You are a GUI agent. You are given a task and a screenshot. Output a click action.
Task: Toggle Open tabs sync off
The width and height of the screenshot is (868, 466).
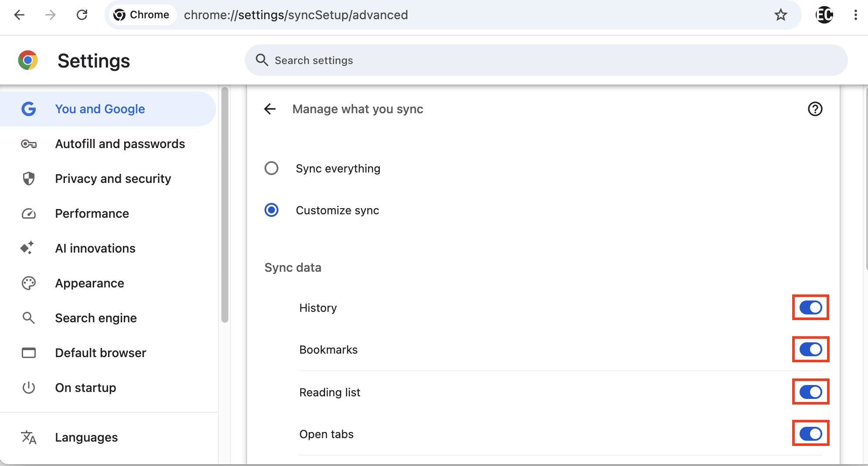810,434
